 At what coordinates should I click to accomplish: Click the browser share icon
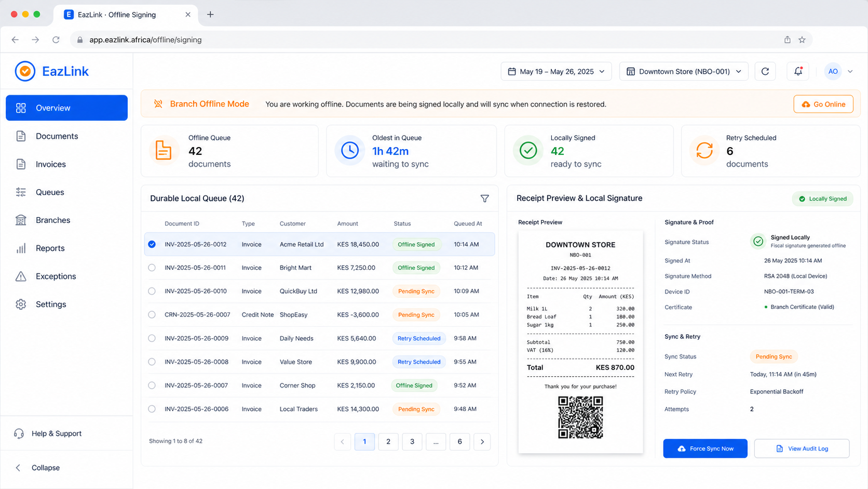pos(788,39)
